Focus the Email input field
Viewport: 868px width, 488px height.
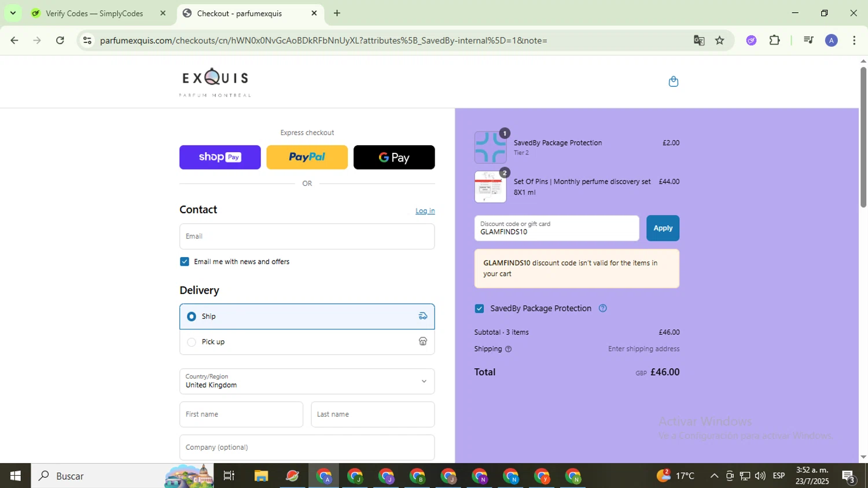point(307,236)
